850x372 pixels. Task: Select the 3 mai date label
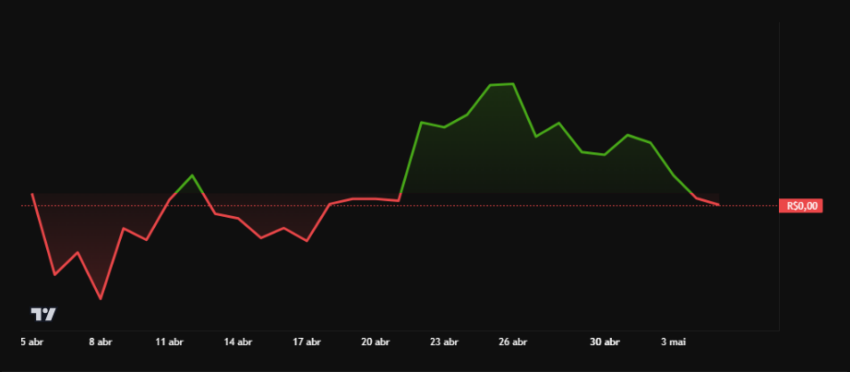point(673,342)
